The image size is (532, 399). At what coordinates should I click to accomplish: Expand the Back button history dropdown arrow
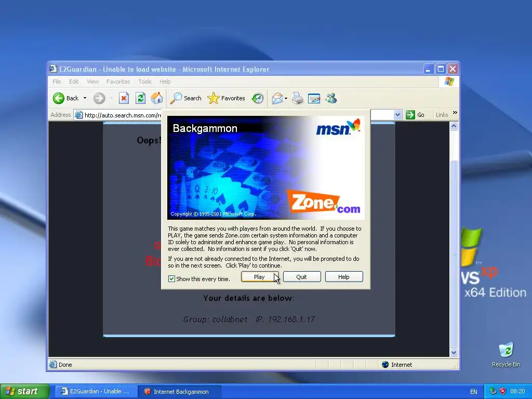tap(85, 98)
